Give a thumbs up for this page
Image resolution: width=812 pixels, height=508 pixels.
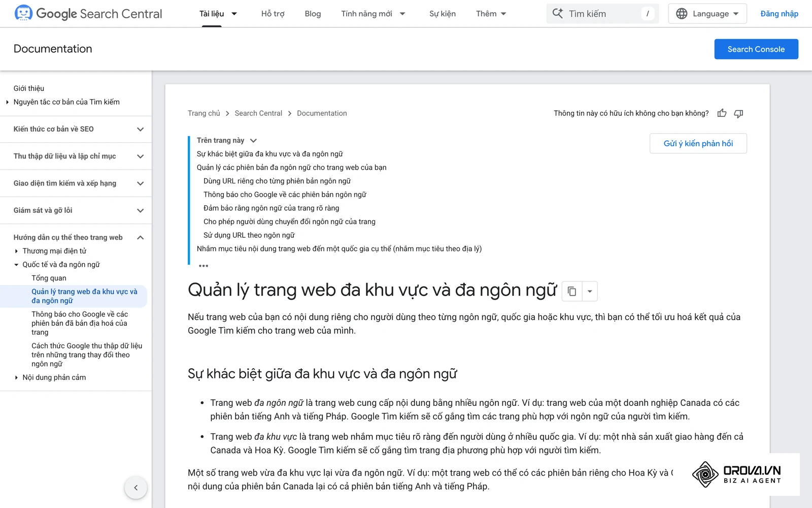pos(722,113)
